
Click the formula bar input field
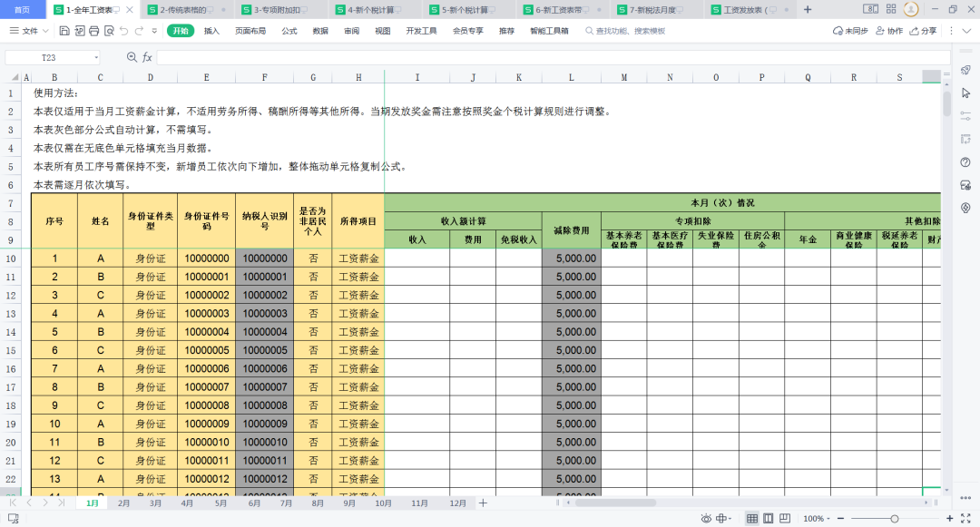554,57
